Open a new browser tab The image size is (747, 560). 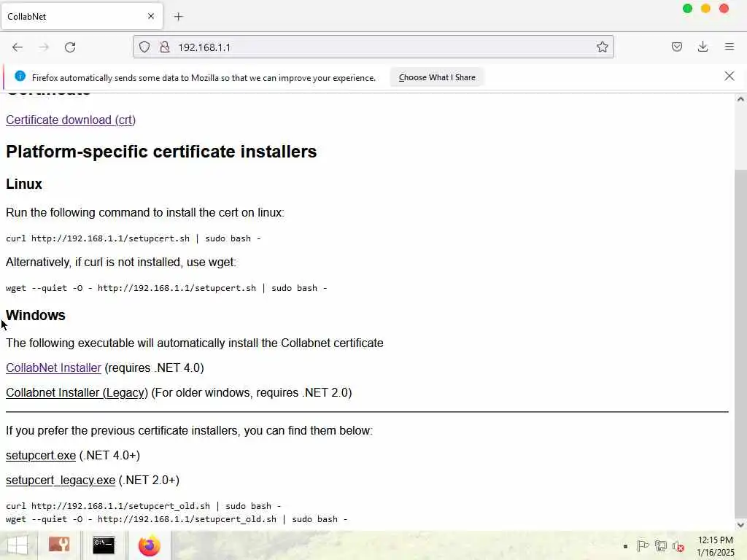[x=179, y=17]
